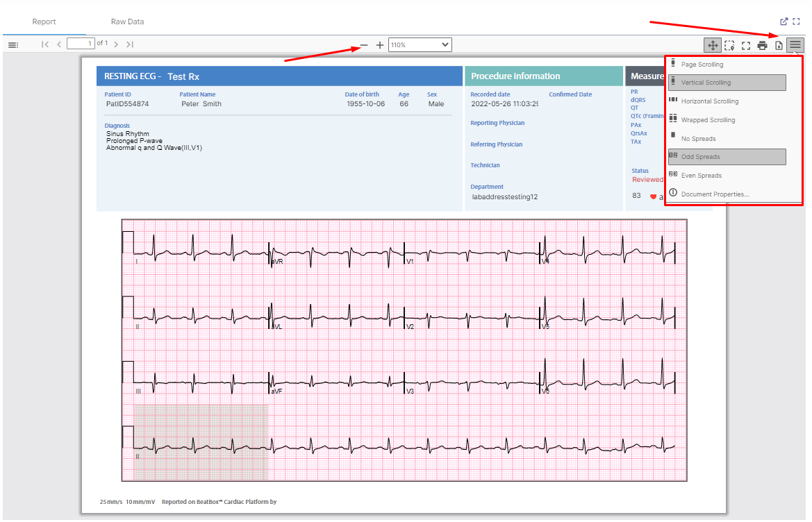Open Document Properties dialog
Viewport: 812px width, 522px height.
tap(727, 194)
